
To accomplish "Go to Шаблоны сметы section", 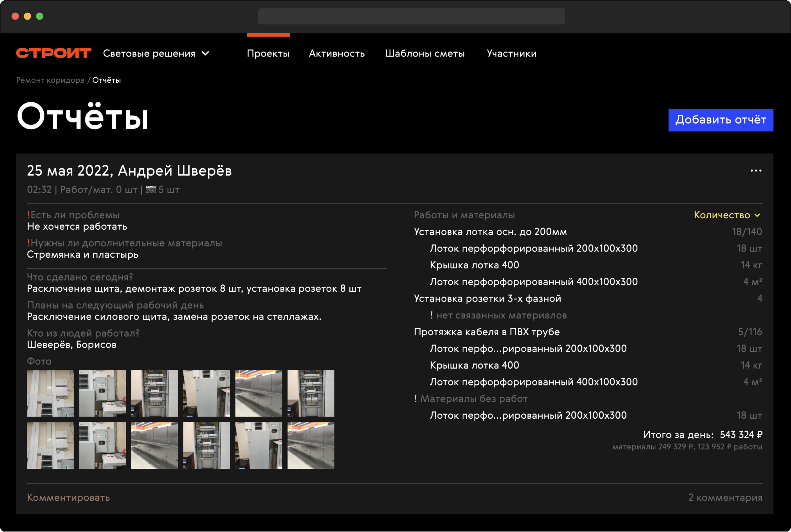I will [x=425, y=53].
